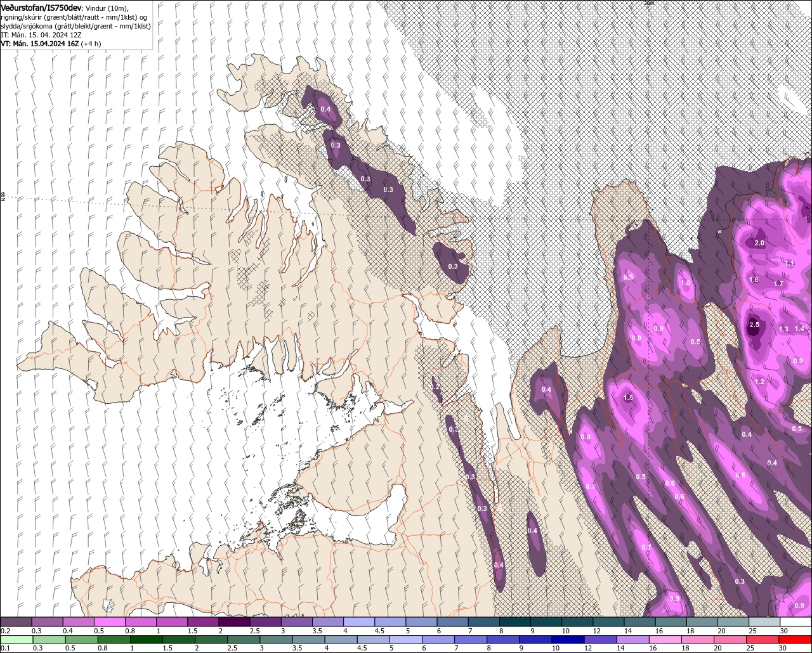
Task: Click the dark mauve 0.2 swatch in top legend row
Action: click(16, 623)
